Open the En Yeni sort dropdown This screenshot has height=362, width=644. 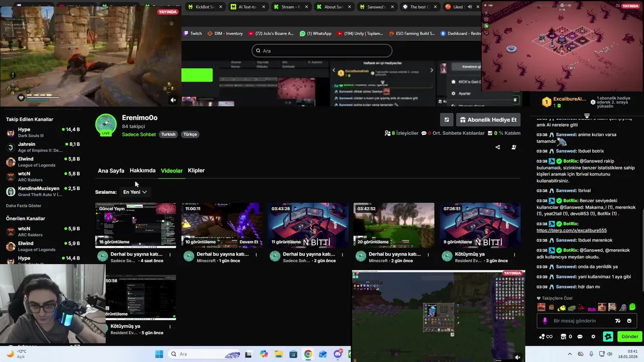pyautogui.click(x=135, y=192)
